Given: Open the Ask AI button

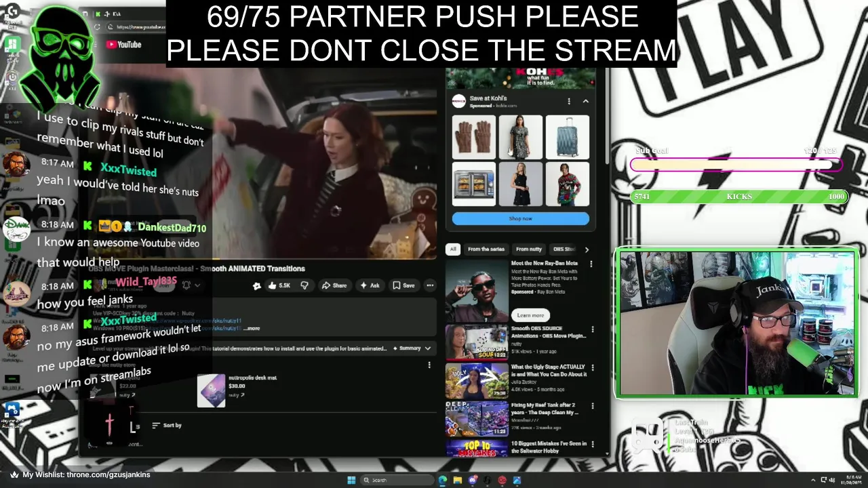Looking at the screenshot, I should 370,285.
